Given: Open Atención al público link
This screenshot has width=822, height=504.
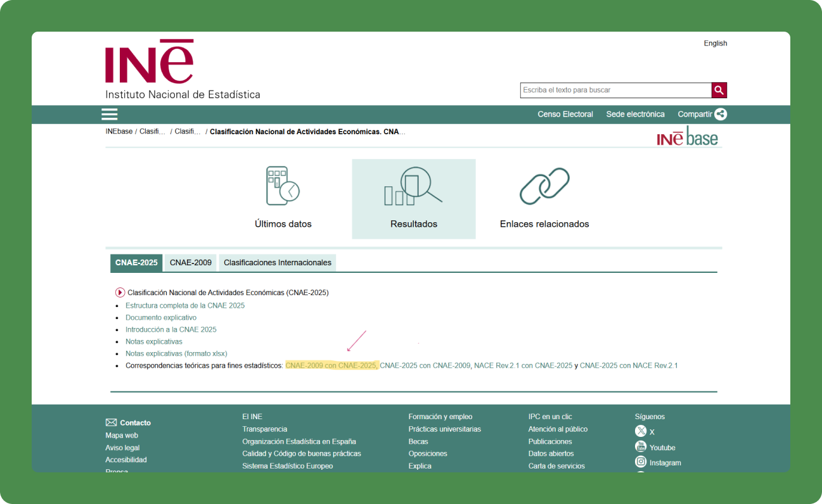Looking at the screenshot, I should (x=558, y=429).
